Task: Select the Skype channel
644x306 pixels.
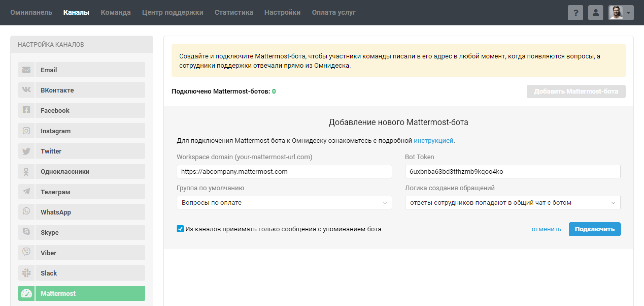Action: pos(82,232)
